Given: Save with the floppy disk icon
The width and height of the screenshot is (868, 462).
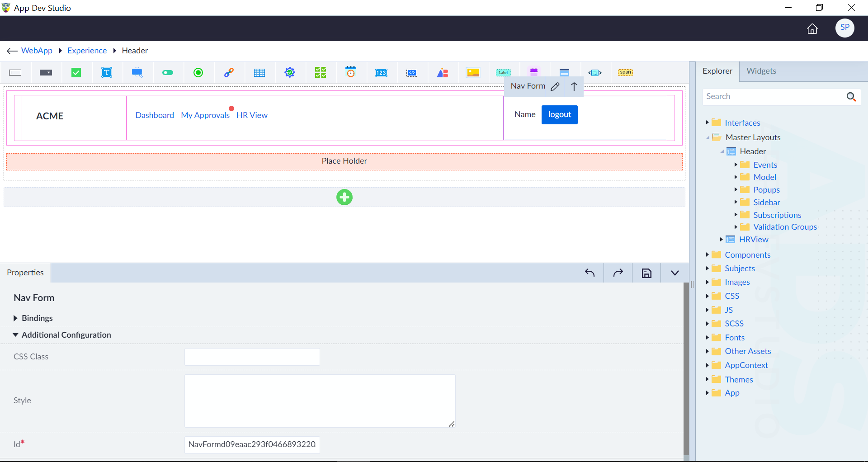Looking at the screenshot, I should click(x=647, y=273).
